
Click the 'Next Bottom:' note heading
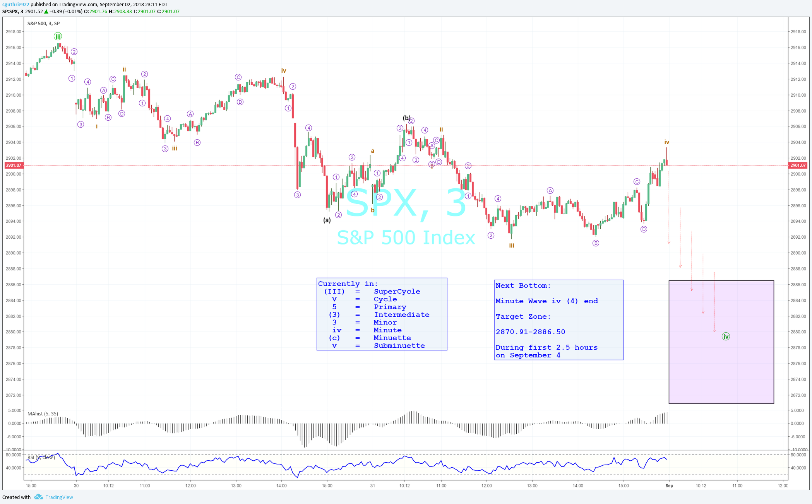523,285
